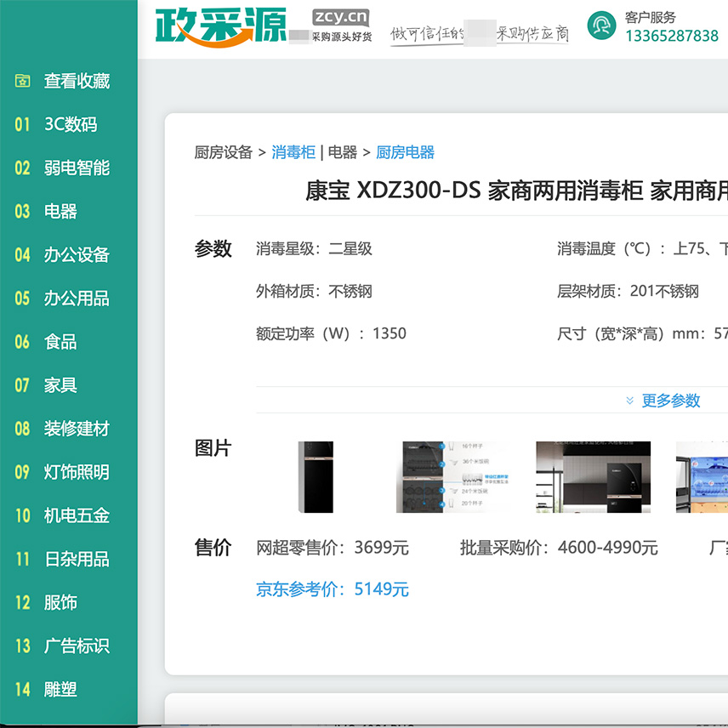Click the 消毒柜 breadcrumb link
Viewport: 728px width, 728px height.
pos(293,152)
